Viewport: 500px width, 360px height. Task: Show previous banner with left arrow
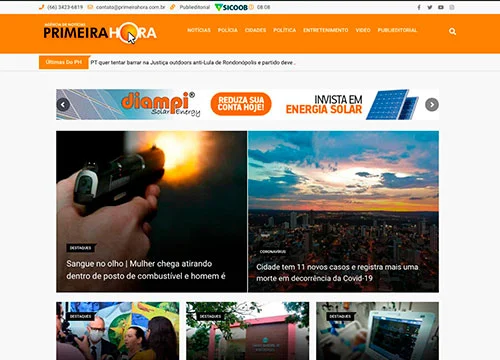pyautogui.click(x=63, y=105)
